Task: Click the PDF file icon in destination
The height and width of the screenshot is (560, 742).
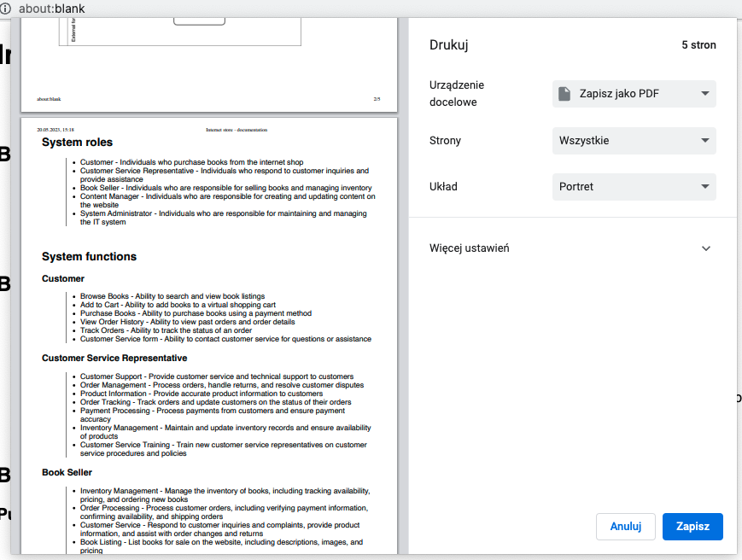Action: tap(564, 94)
